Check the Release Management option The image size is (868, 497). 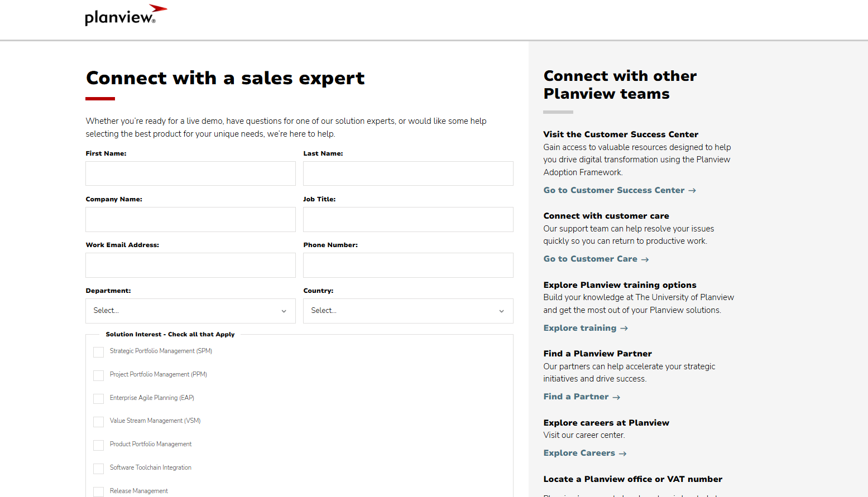click(x=99, y=492)
